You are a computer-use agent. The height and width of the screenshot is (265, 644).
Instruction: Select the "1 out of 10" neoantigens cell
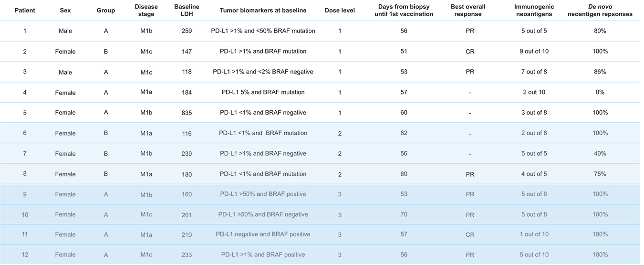534,234
